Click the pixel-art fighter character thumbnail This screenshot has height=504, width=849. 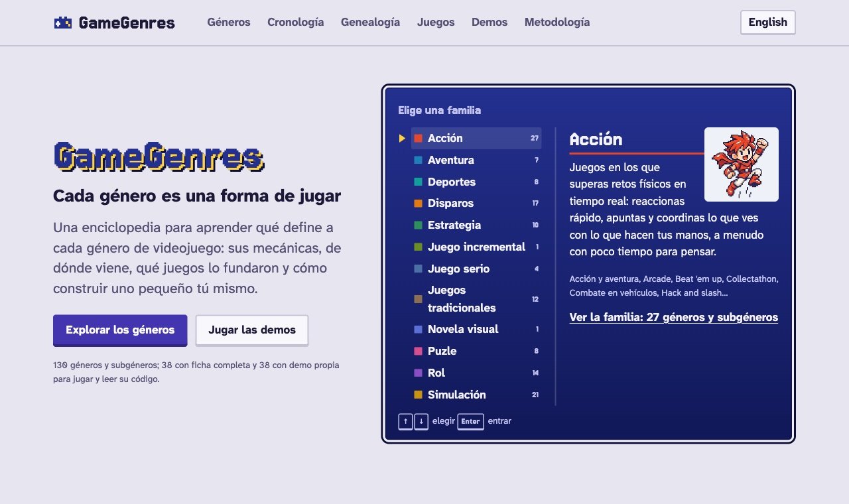click(742, 164)
